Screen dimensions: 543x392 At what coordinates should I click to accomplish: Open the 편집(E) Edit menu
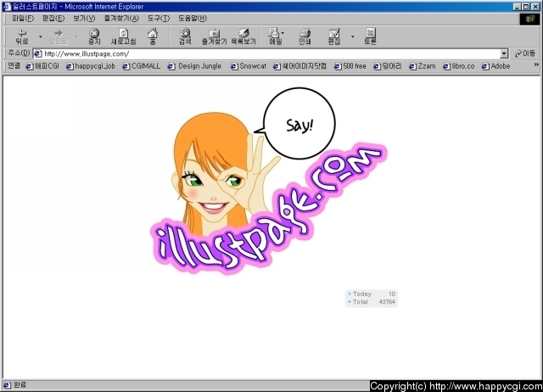pos(53,19)
